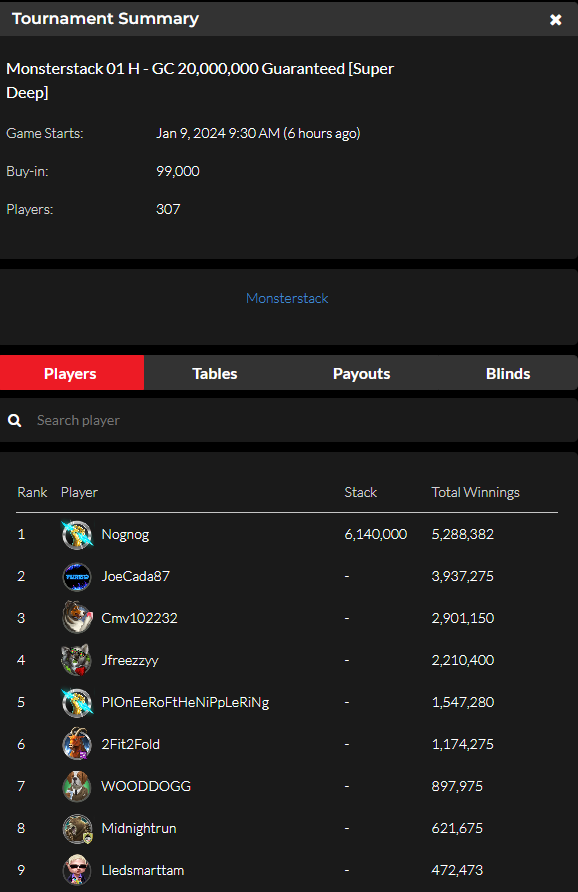Viewport: 578px width, 892px height.
Task: Click winnings value 3,937,275
Action: (463, 576)
